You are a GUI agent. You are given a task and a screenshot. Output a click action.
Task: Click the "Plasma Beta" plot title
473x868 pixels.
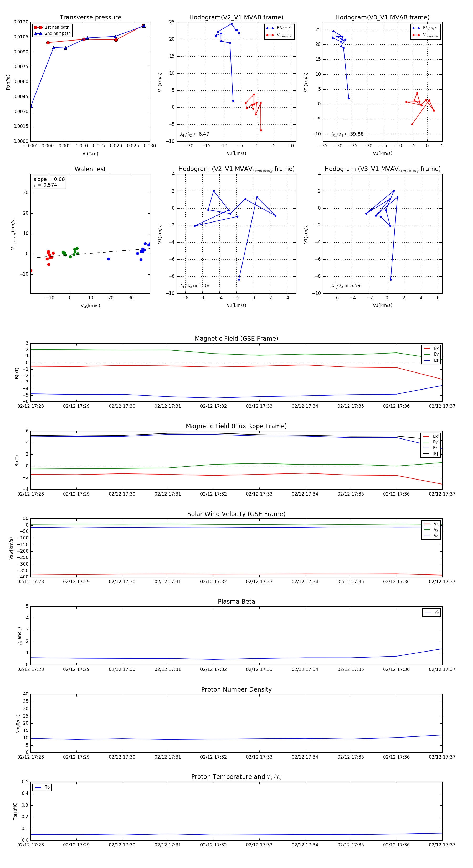click(236, 602)
